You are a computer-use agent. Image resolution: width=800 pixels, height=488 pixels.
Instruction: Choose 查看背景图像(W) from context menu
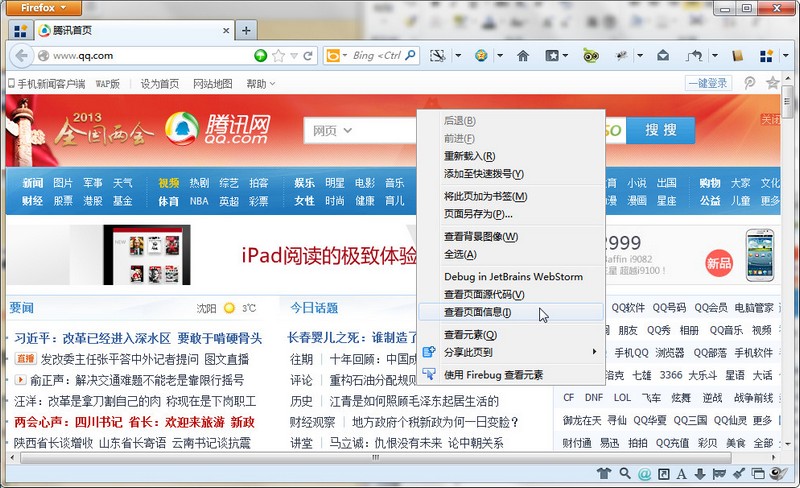(x=511, y=237)
